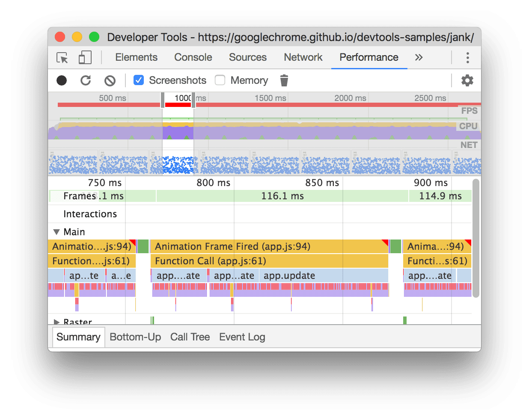Open the DevTools customize menu
This screenshot has height=420, width=529.
click(467, 57)
